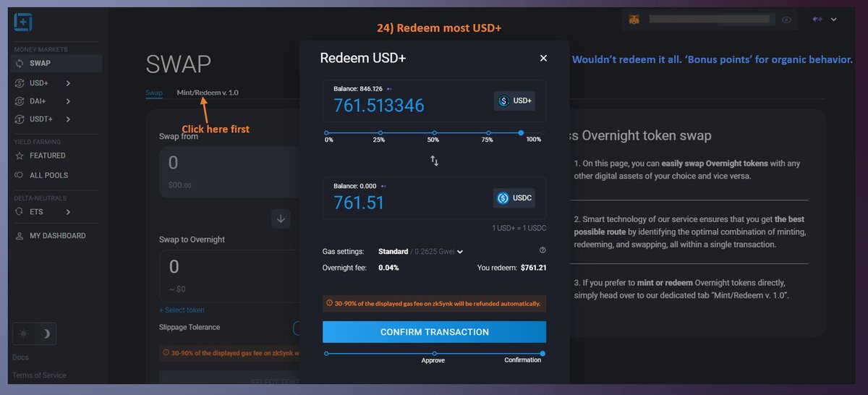Viewport: 868px width, 395px height.
Task: Open SWAP in the sidebar
Action: 57,64
